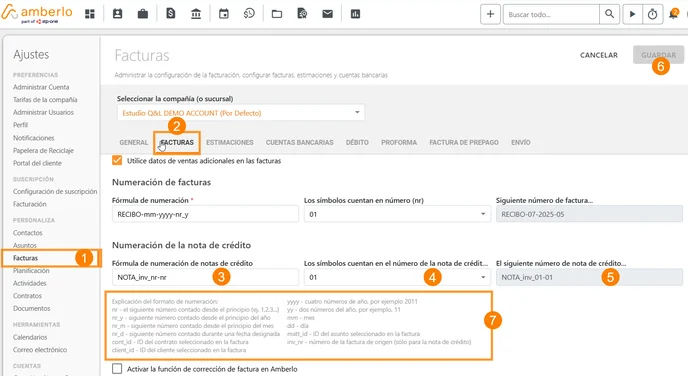Open Correo electrónico settings
This screenshot has height=376, width=688.
tap(40, 350)
